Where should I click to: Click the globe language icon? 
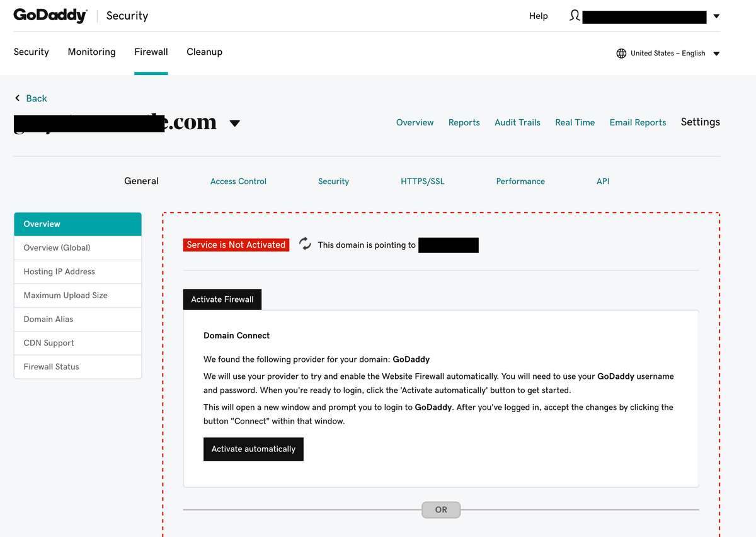click(x=621, y=54)
